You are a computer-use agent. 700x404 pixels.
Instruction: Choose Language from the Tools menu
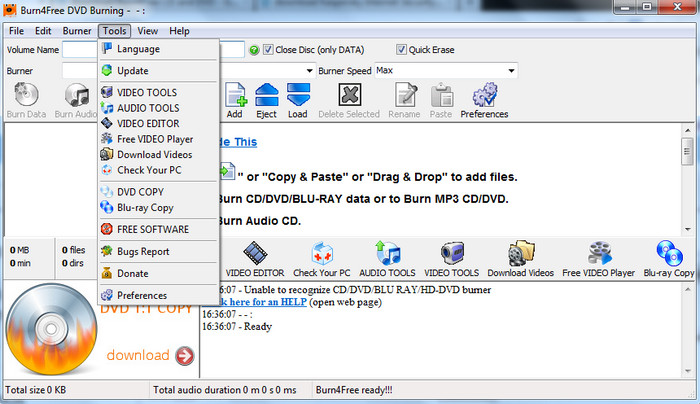(159, 49)
